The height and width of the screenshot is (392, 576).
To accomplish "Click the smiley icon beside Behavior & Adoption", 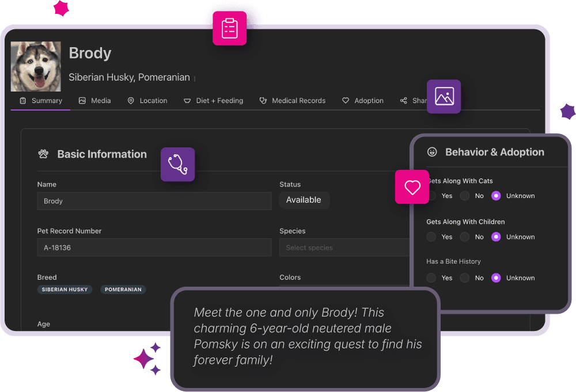I will (431, 153).
